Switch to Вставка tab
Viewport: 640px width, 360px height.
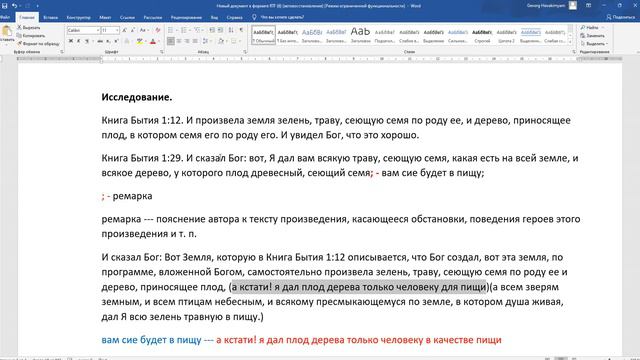click(51, 18)
